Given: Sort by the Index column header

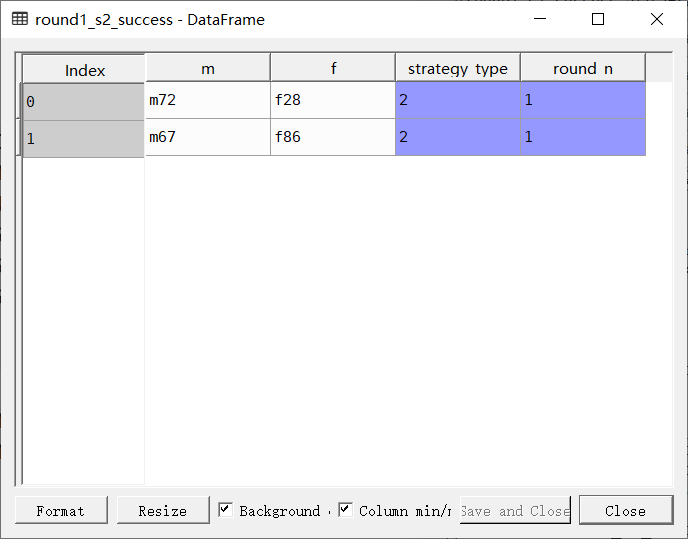Looking at the screenshot, I should [x=83, y=69].
